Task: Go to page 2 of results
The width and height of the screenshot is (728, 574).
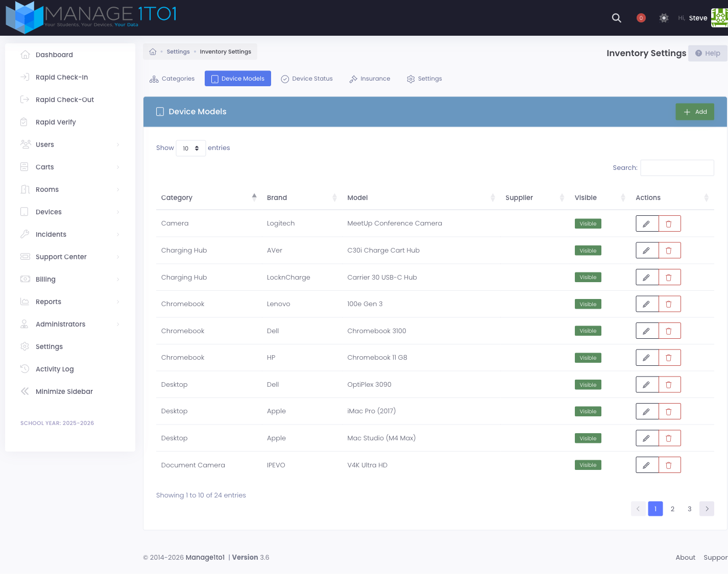Action: coord(672,509)
